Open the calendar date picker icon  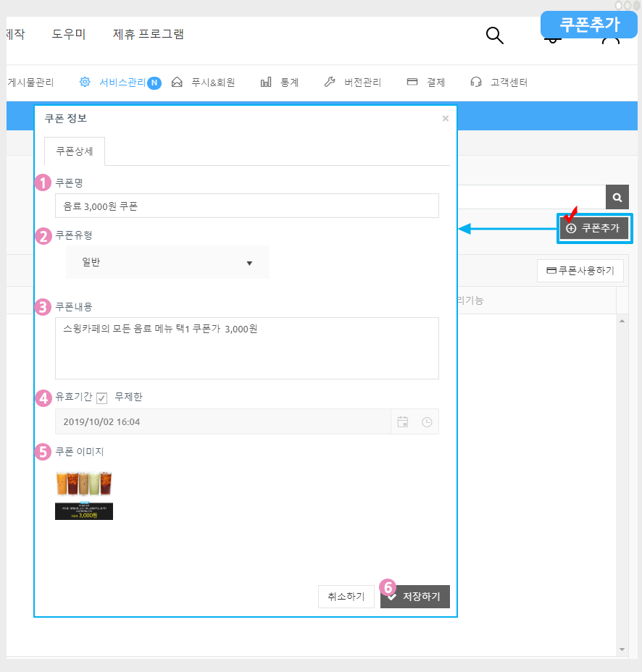click(x=403, y=421)
